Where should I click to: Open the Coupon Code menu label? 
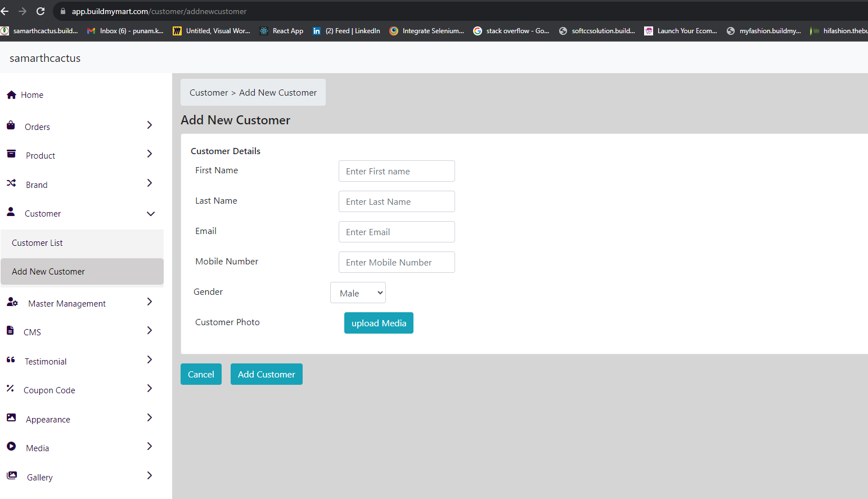tap(50, 390)
